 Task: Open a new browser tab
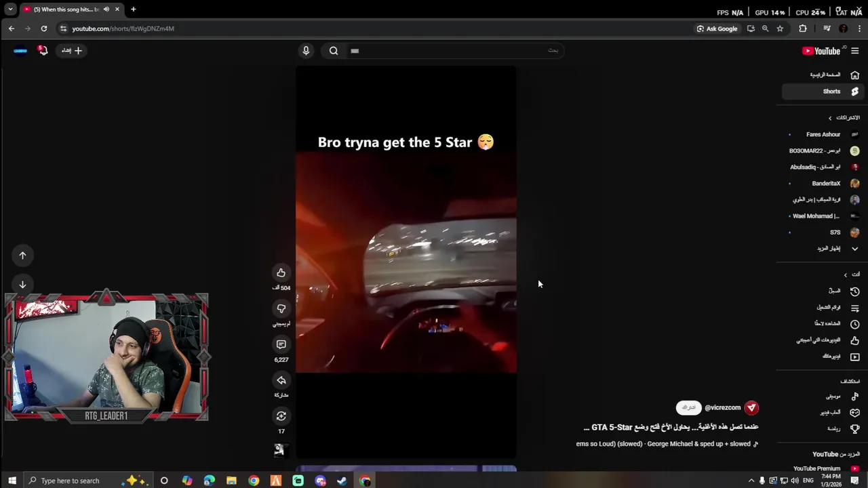point(134,9)
